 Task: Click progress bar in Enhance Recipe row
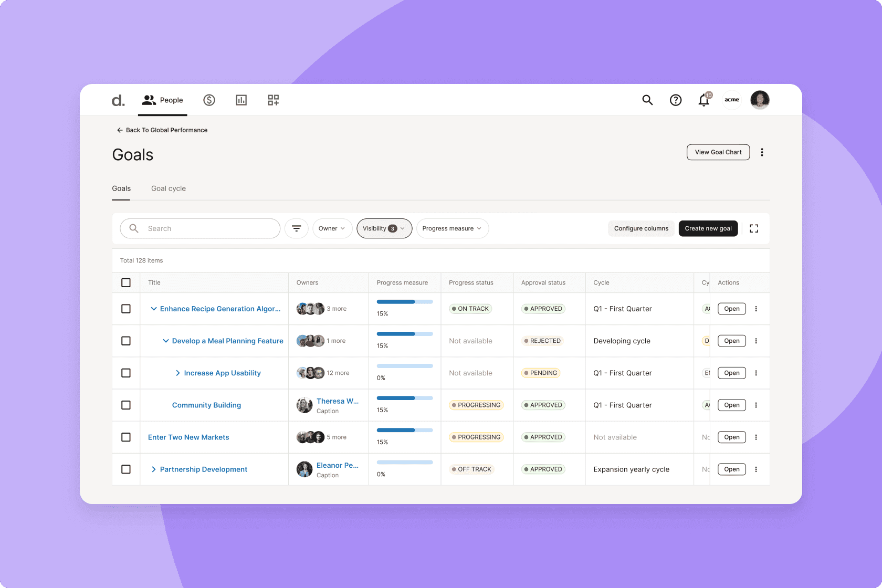point(405,302)
